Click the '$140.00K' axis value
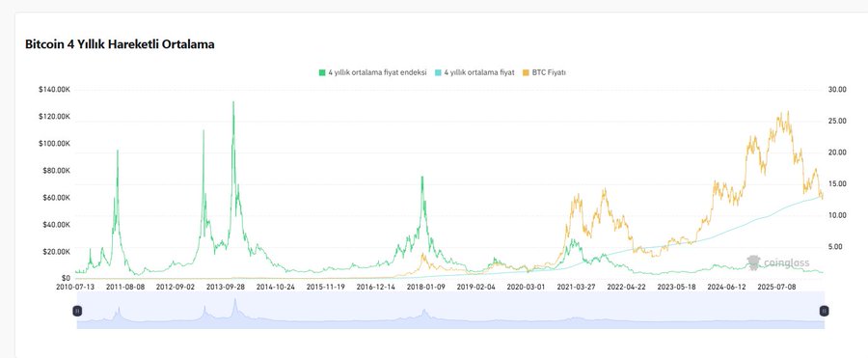The width and height of the screenshot is (868, 358). click(x=54, y=90)
